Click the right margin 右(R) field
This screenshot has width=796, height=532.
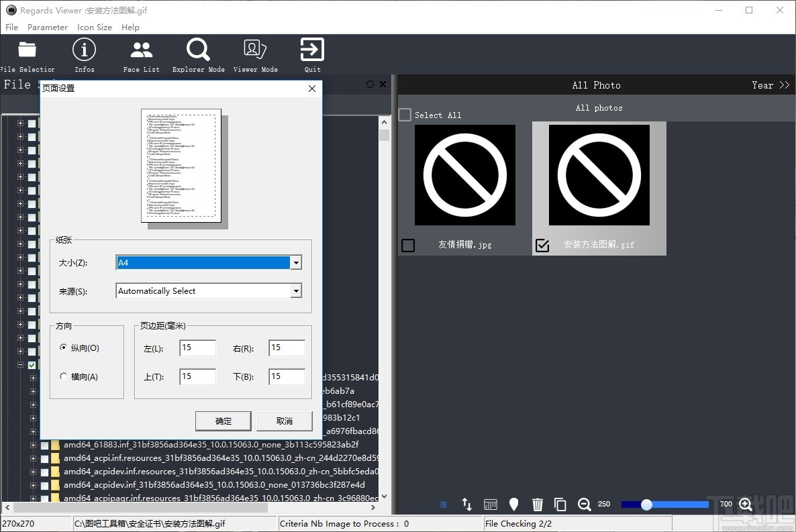pyautogui.click(x=287, y=348)
